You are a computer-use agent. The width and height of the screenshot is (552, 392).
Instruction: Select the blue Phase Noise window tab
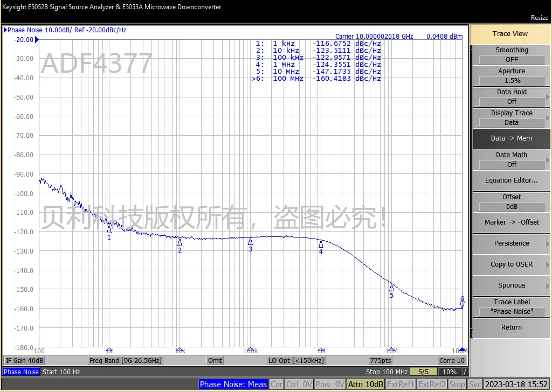pos(21,372)
